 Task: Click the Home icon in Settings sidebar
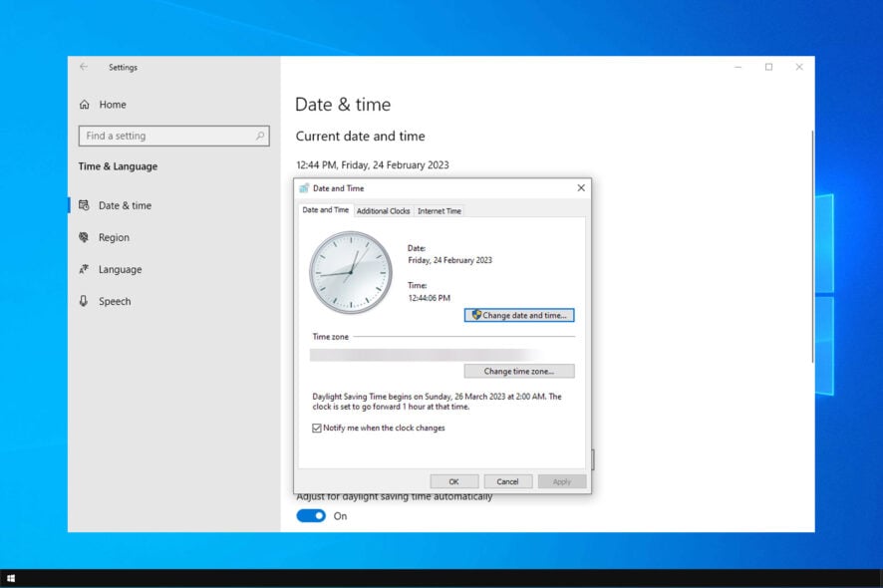85,105
